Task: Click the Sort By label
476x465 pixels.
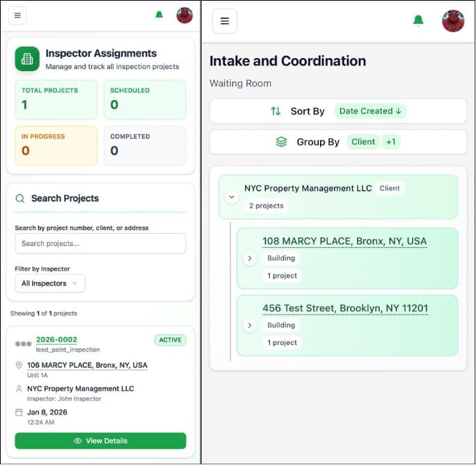Action: [x=308, y=111]
